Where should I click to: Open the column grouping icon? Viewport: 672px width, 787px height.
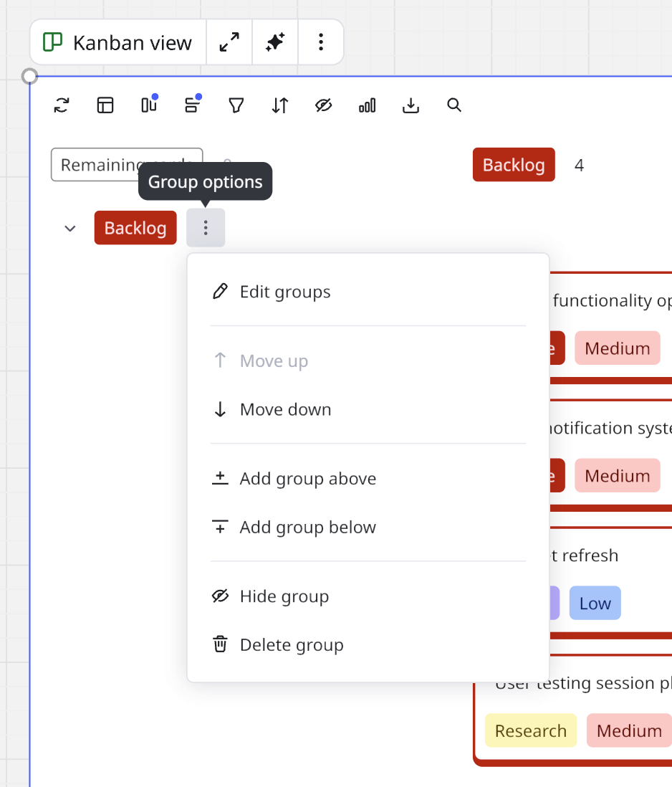coord(149,105)
